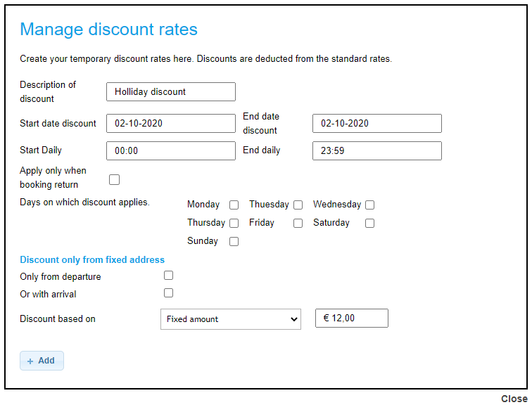
Task: Click the End daily time field
Action: click(377, 151)
